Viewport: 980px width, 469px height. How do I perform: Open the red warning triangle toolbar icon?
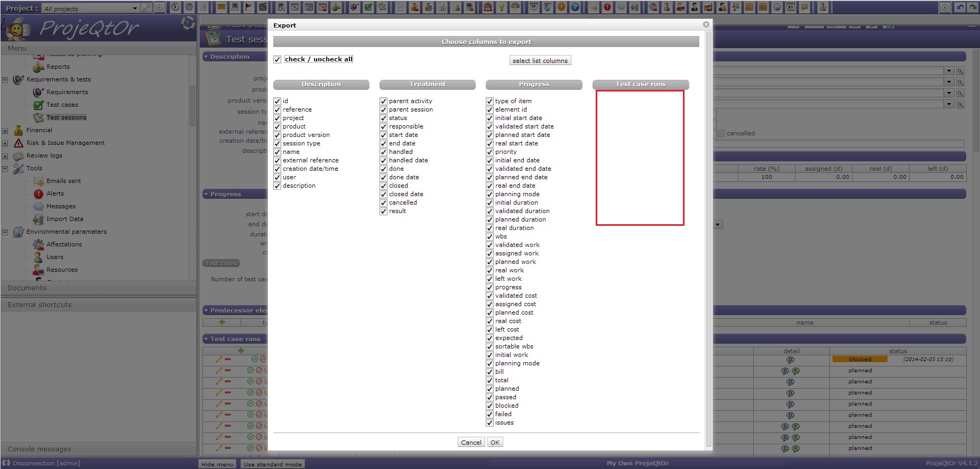tap(487, 7)
